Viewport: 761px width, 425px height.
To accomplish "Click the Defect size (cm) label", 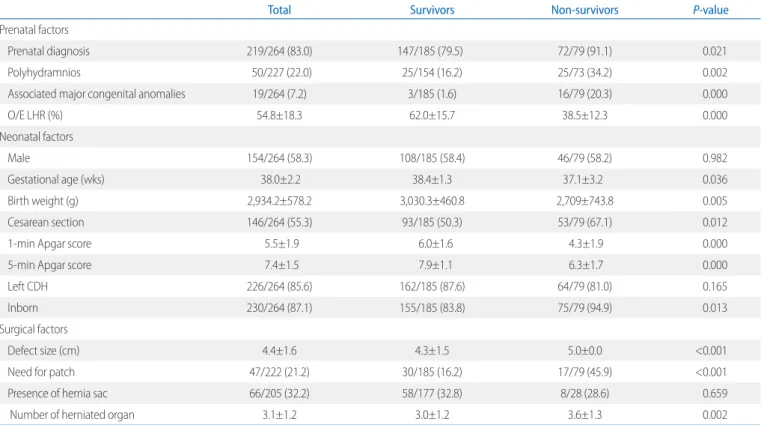I will [44, 350].
